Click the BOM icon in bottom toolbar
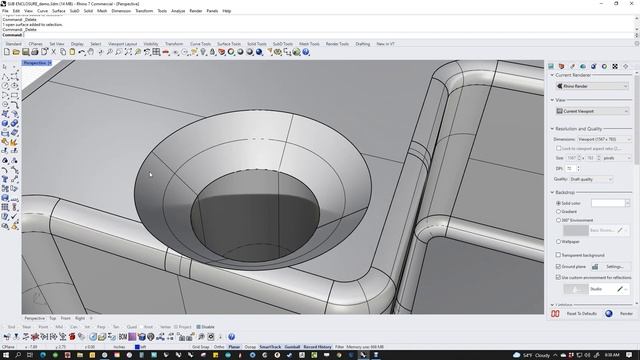The width and height of the screenshot is (640, 360). pyautogui.click(x=123, y=337)
